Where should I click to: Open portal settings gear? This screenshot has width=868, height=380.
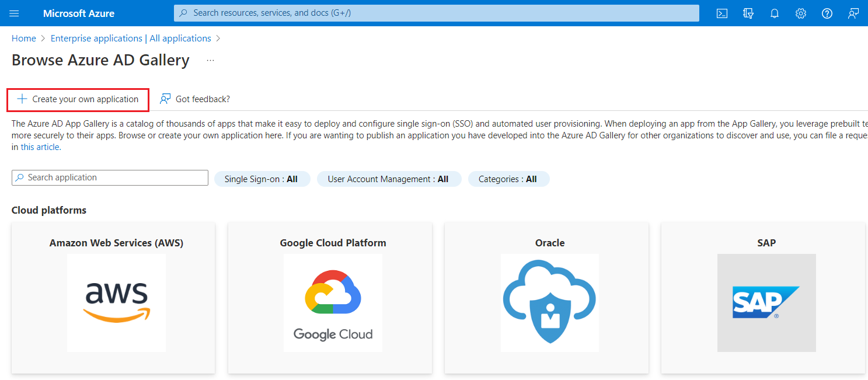click(800, 13)
